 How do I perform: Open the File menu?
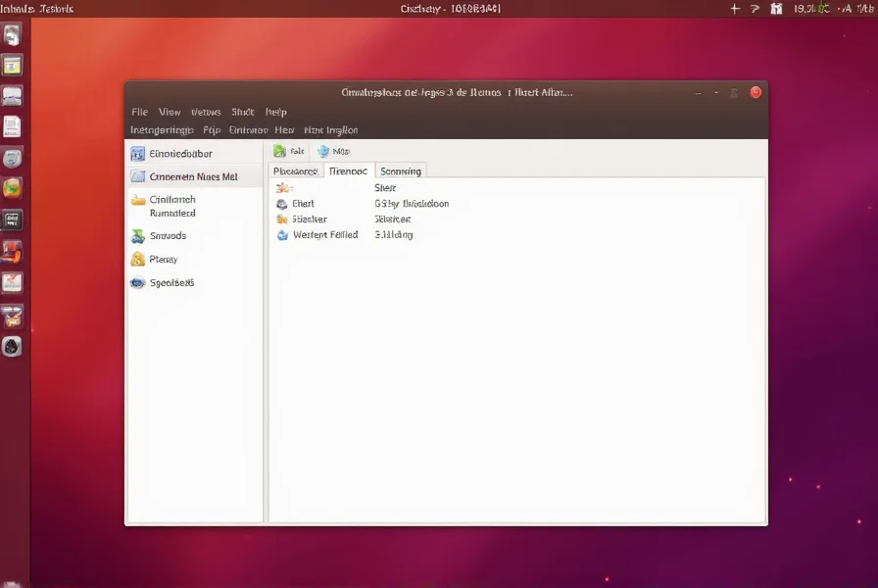[139, 112]
